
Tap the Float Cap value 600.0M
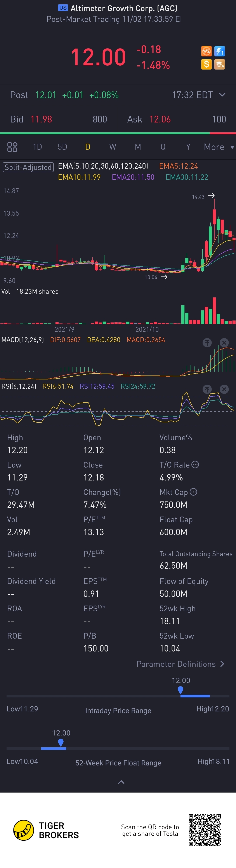coord(173,532)
